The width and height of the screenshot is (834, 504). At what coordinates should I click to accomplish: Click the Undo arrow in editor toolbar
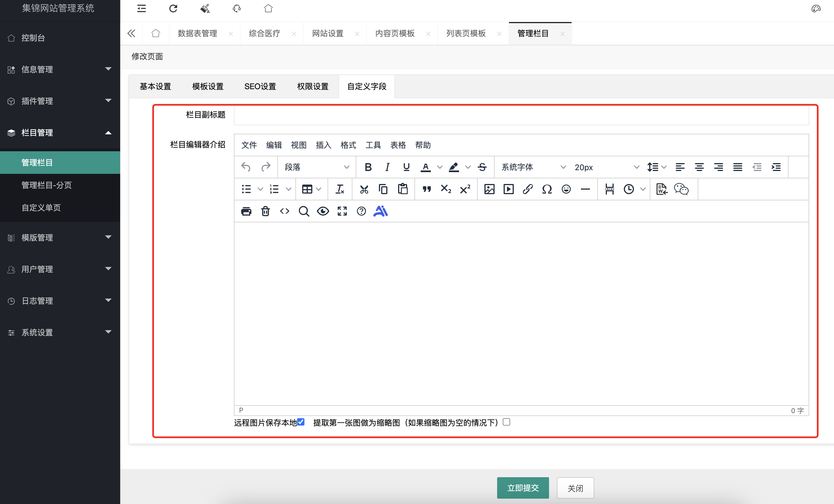[x=246, y=167]
